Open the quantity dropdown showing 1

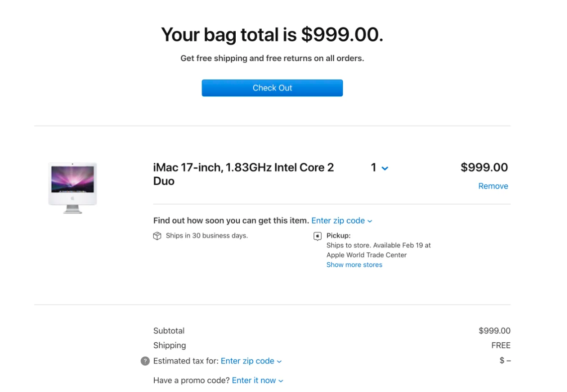[379, 167]
